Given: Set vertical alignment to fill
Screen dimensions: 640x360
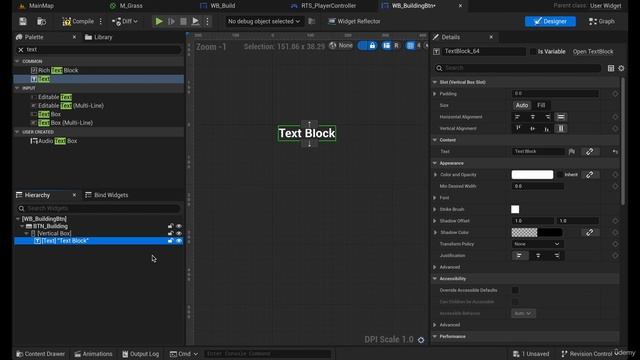Looking at the screenshot, I should (561, 129).
